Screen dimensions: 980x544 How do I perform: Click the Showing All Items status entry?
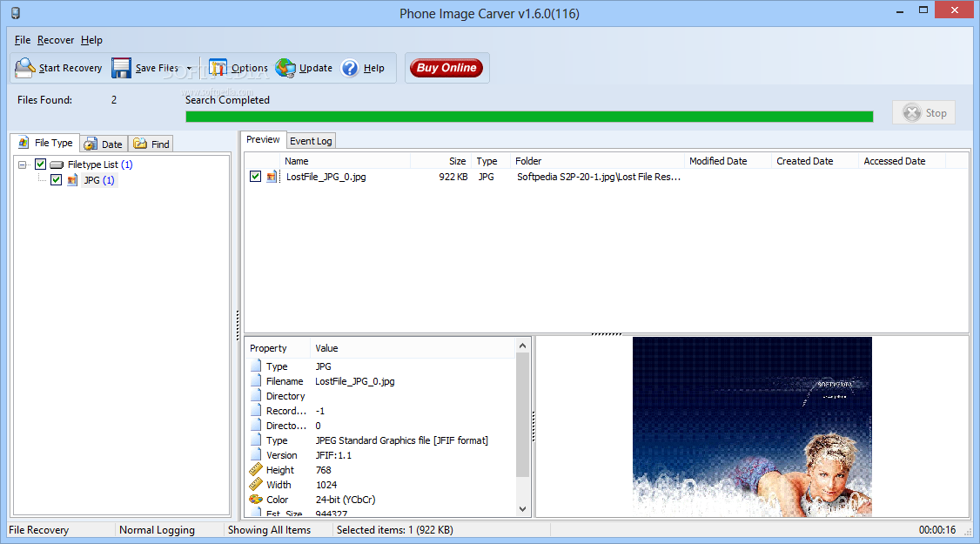(x=270, y=530)
